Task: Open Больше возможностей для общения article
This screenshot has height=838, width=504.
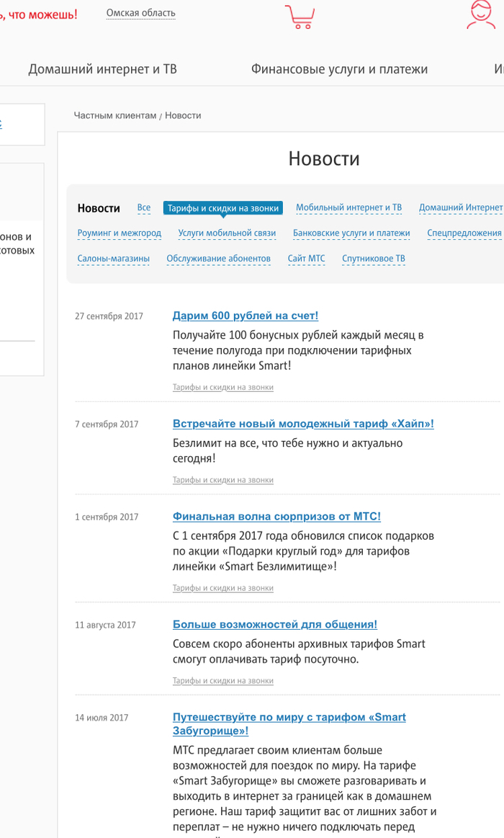Action: pos(274,625)
